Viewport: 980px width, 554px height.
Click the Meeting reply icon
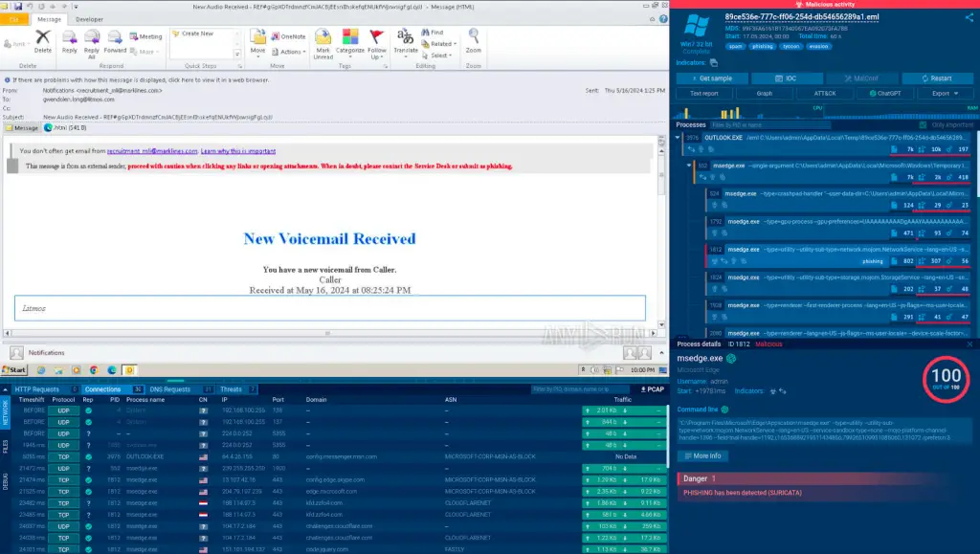[134, 36]
